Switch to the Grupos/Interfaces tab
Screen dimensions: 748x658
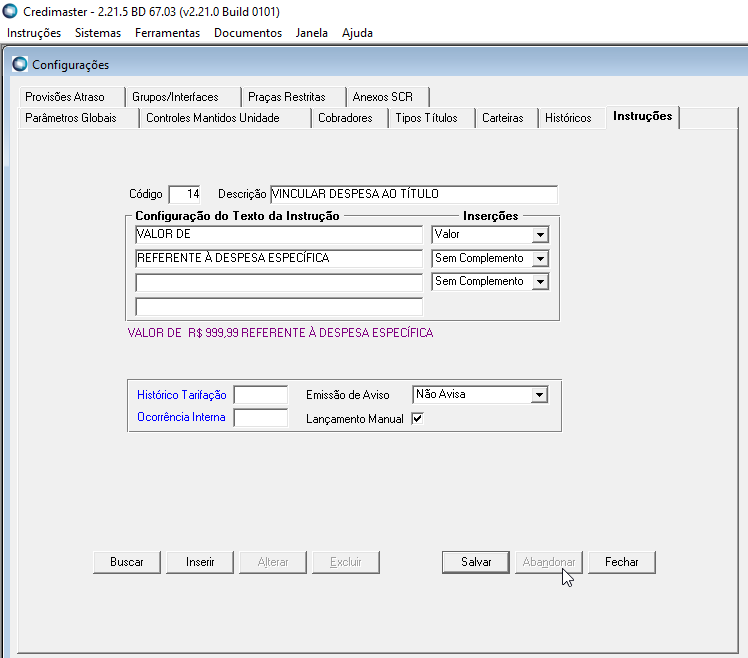[x=184, y=97]
